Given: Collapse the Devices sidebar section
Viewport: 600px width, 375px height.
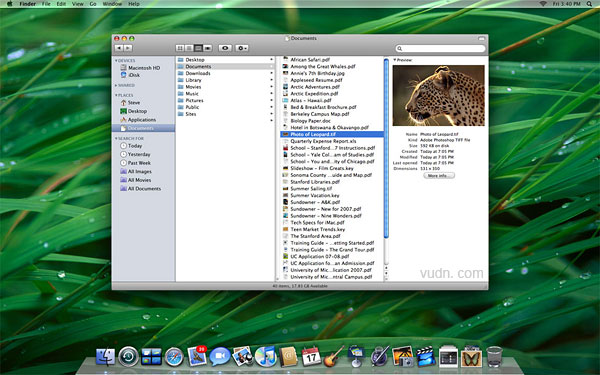Looking at the screenshot, I should point(116,60).
